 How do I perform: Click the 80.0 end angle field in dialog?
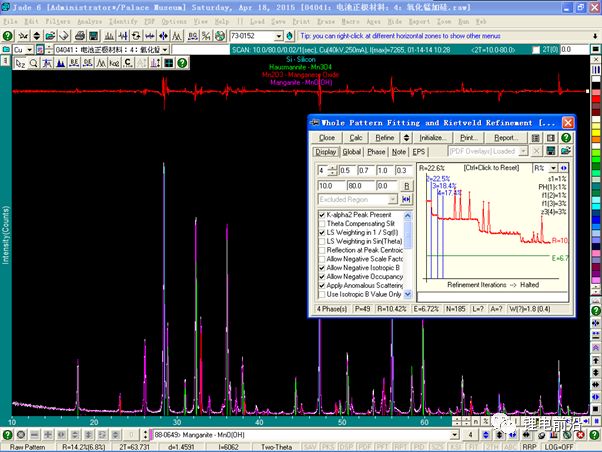tap(360, 186)
